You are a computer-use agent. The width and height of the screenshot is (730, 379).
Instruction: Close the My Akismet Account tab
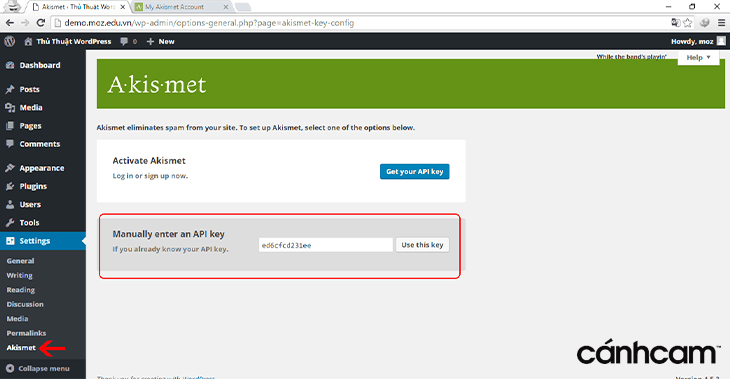pos(226,7)
